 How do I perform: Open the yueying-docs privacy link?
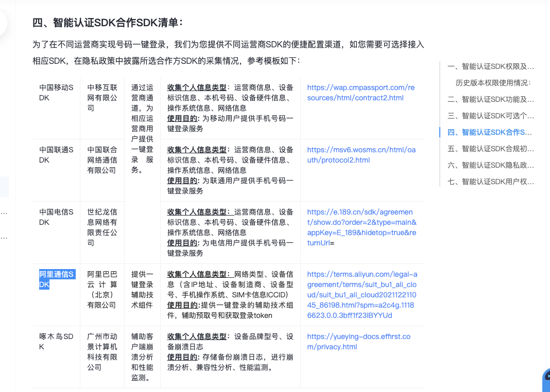(x=358, y=342)
